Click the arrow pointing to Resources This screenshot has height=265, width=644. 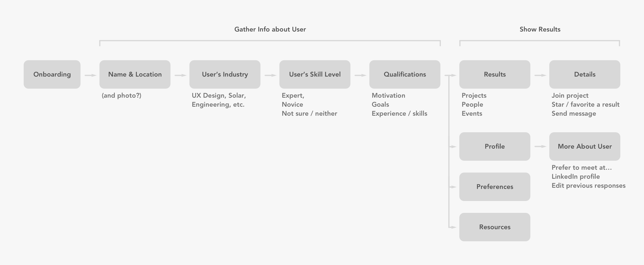(453, 227)
